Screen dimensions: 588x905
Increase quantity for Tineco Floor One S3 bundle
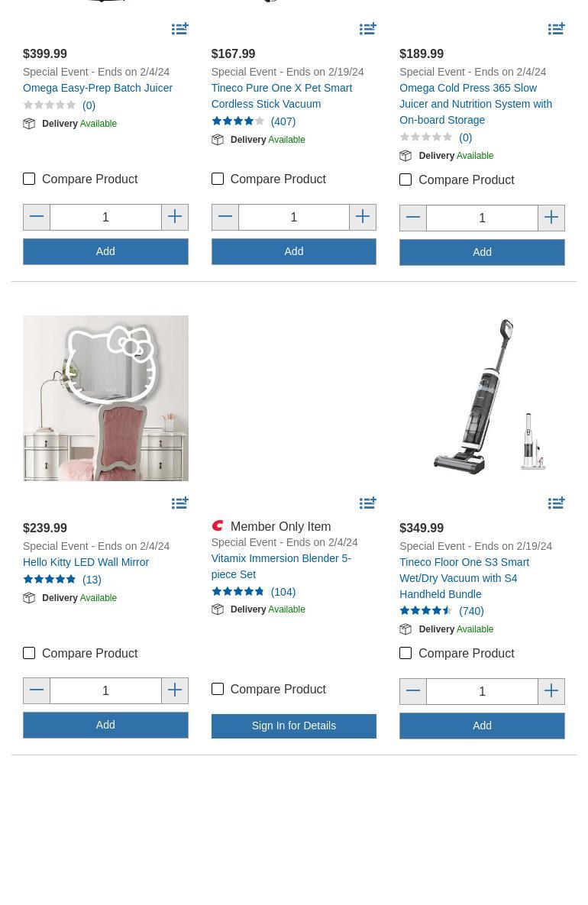tap(551, 691)
